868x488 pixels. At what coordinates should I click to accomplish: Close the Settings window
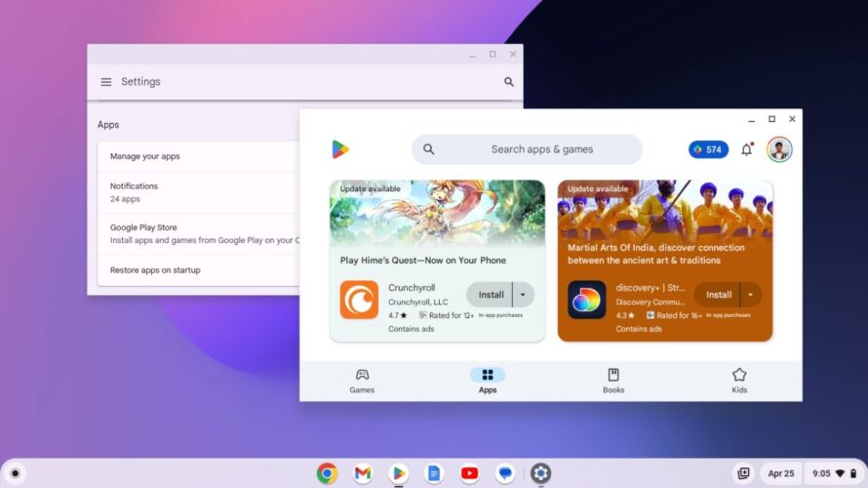[513, 55]
